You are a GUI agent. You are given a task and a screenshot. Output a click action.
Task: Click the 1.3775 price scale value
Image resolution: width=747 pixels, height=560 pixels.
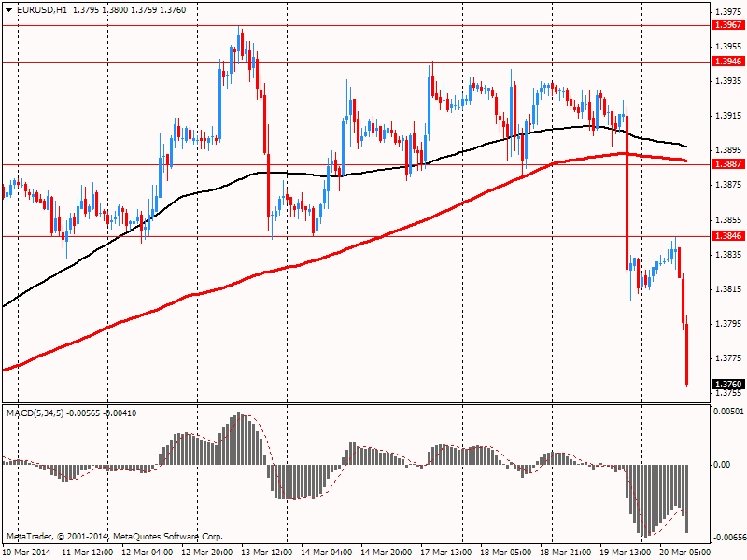pyautogui.click(x=728, y=358)
